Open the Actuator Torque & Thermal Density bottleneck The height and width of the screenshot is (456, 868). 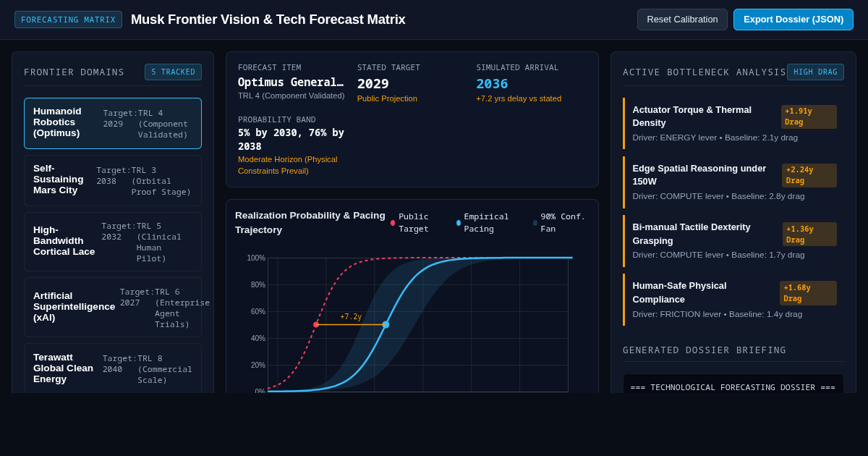click(733, 124)
